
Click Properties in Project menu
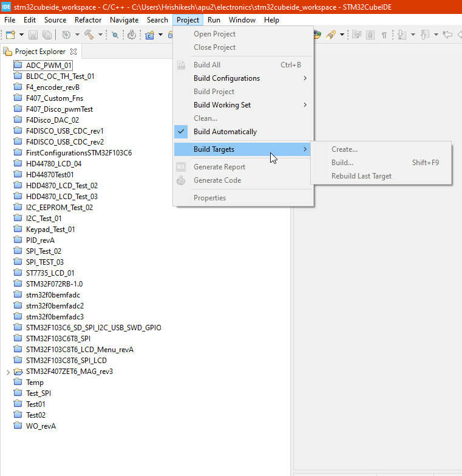tap(243, 198)
